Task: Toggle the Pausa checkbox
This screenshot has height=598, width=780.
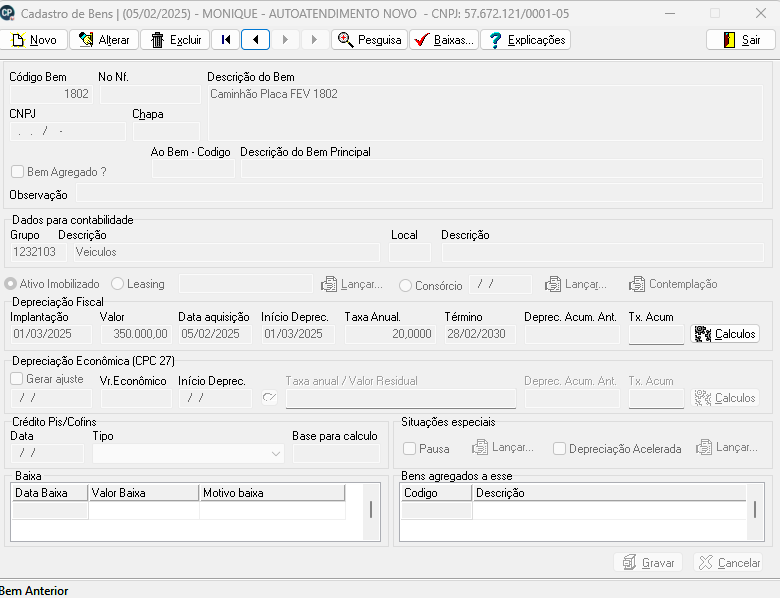Action: click(x=409, y=449)
